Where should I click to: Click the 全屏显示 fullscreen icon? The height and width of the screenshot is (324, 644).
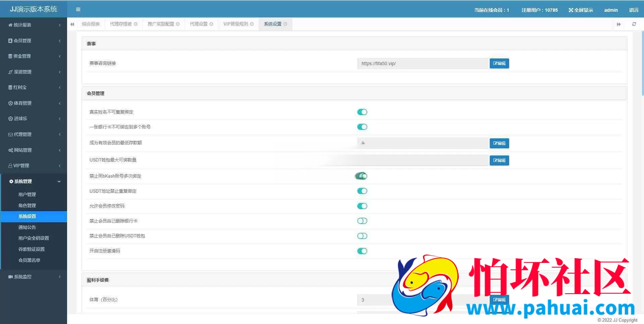coord(571,10)
